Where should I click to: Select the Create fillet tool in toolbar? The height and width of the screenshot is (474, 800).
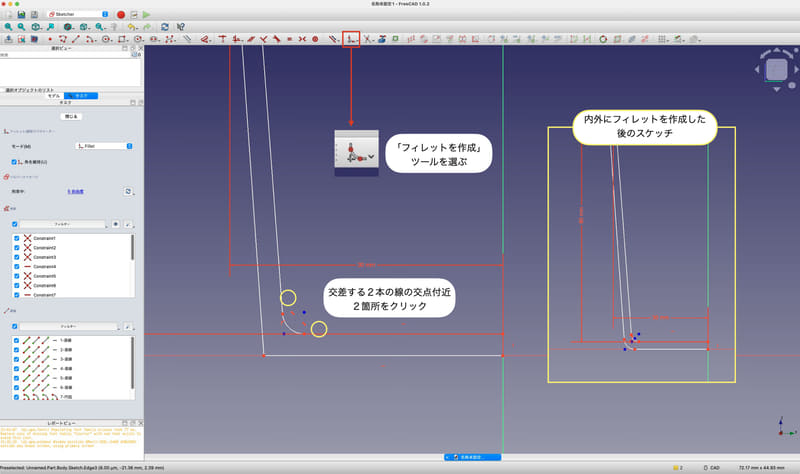point(351,39)
